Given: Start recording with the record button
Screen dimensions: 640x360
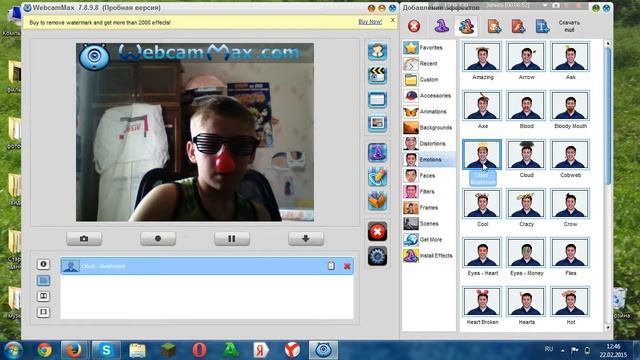Looking at the screenshot, I should [158, 238].
